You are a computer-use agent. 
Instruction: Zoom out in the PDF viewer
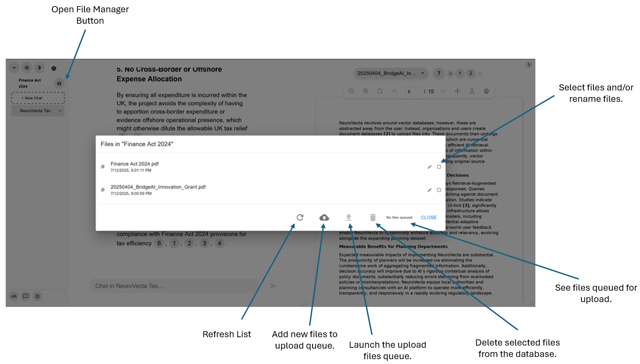tap(351, 91)
